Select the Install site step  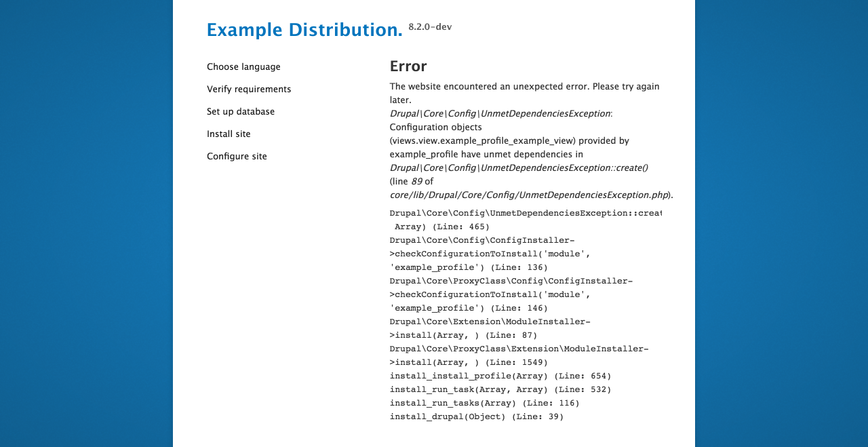click(x=229, y=134)
